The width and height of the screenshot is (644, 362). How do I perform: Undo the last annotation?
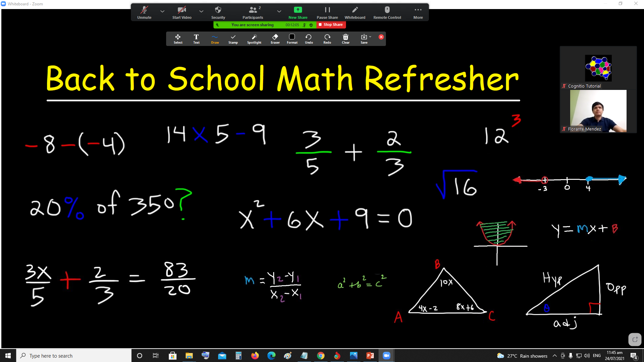[309, 39]
